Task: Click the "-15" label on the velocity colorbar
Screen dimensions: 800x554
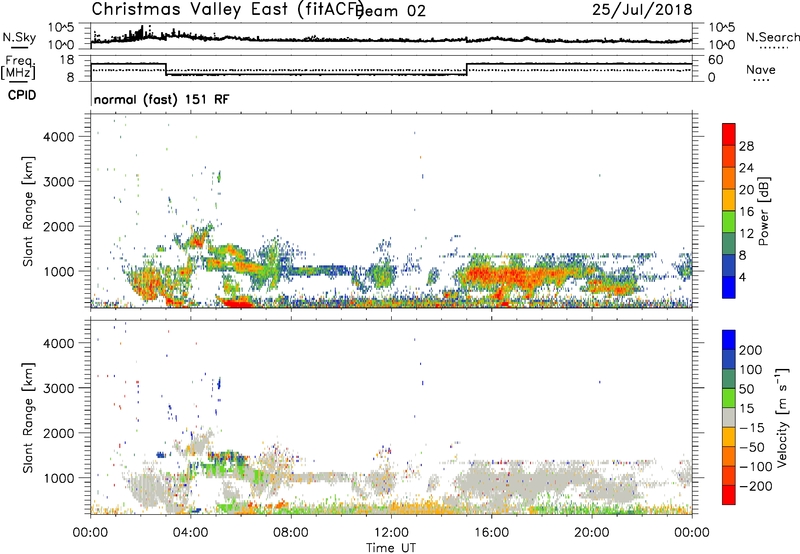Action: (x=751, y=428)
